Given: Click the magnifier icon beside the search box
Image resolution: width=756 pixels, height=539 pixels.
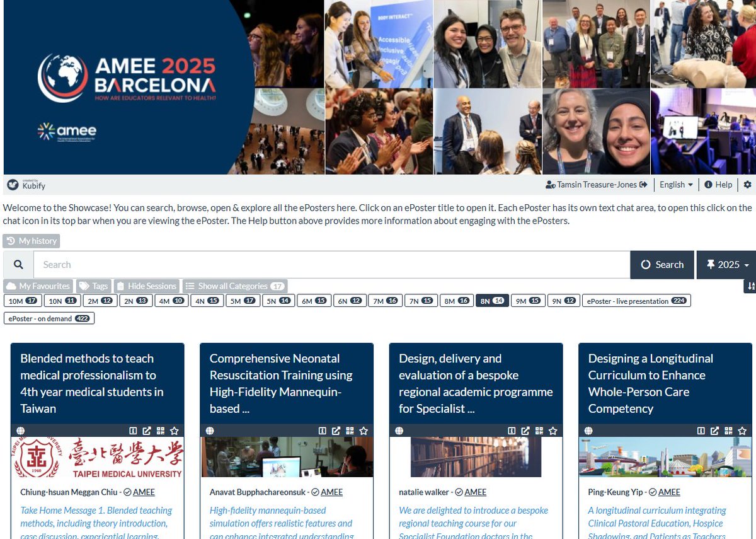Looking at the screenshot, I should (x=18, y=265).
